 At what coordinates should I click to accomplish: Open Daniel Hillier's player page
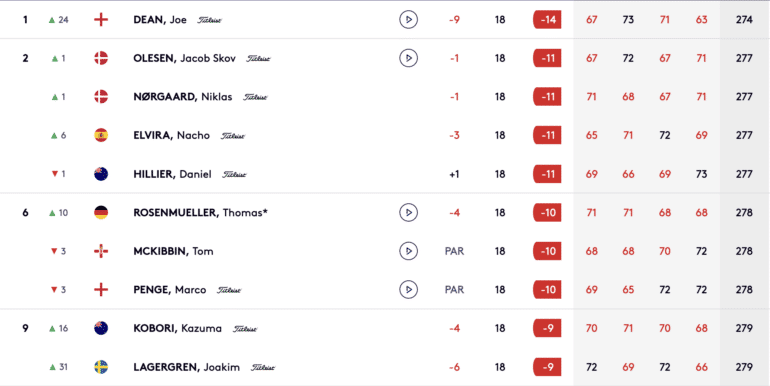click(x=172, y=174)
